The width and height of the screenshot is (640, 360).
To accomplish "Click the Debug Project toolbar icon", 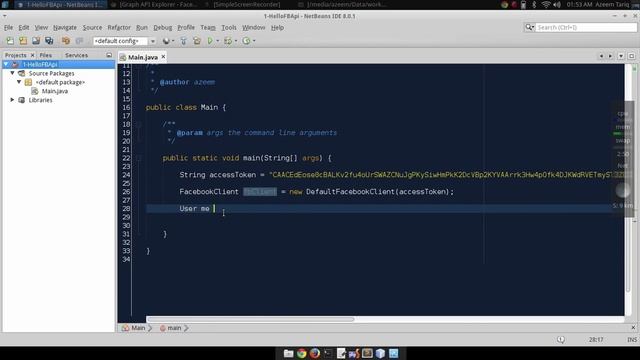I will 228,41.
